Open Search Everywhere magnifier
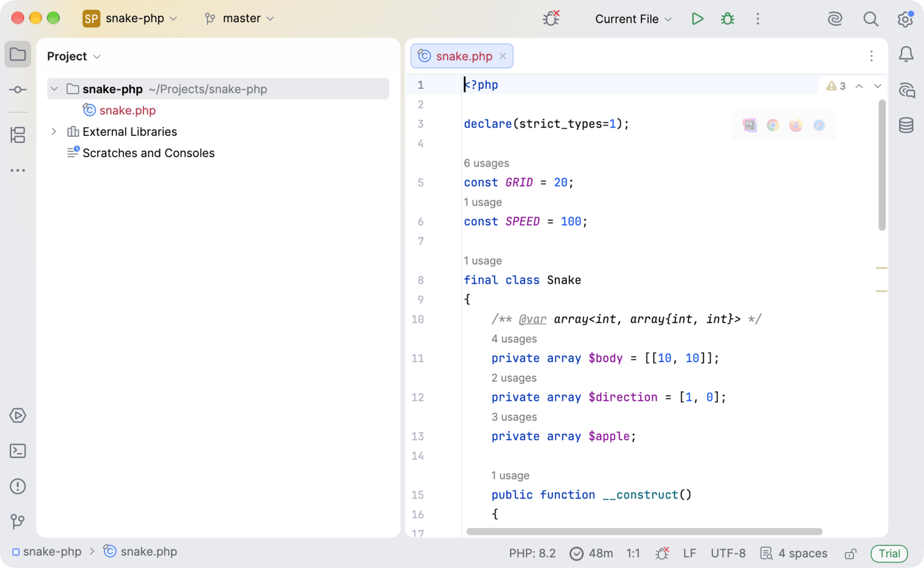924x568 pixels. 871,19
